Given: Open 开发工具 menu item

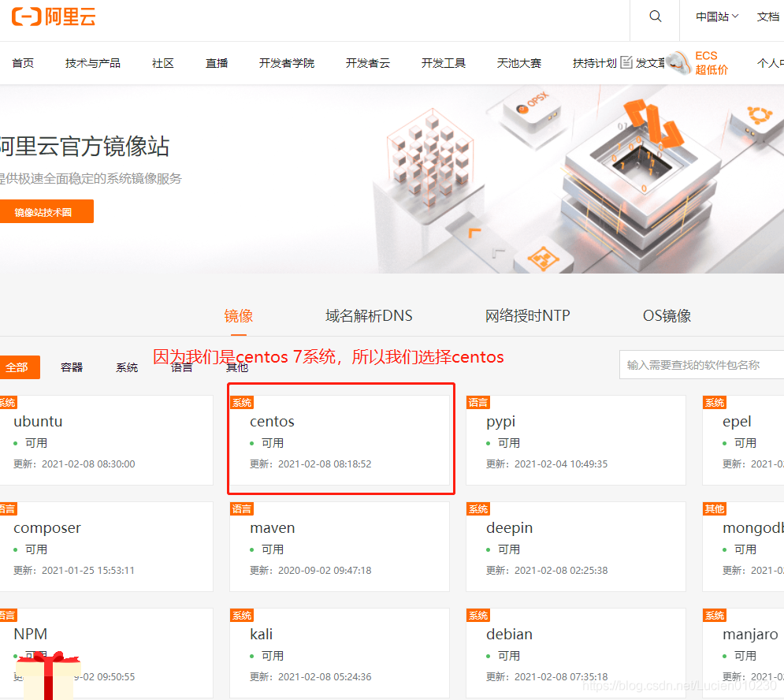Looking at the screenshot, I should click(x=444, y=63).
